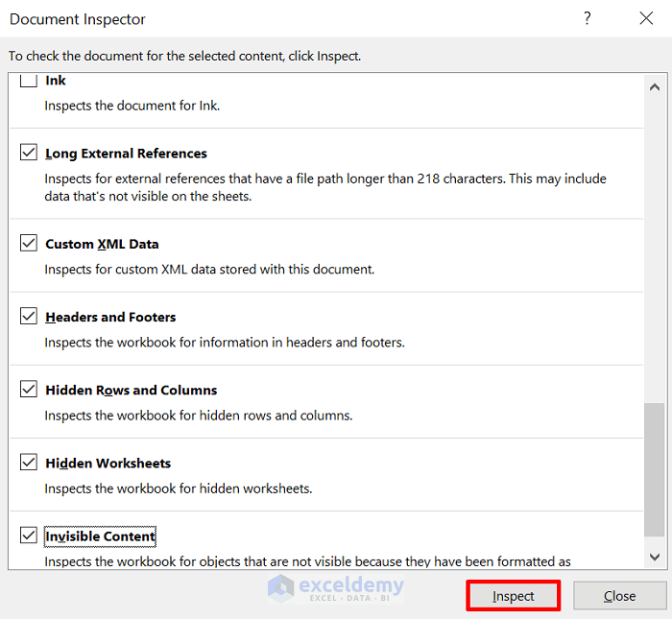Click the Close button
672x619 pixels.
click(619, 596)
